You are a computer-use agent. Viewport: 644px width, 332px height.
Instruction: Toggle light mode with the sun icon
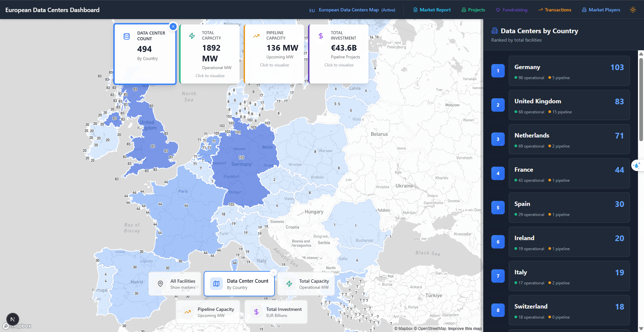pyautogui.click(x=633, y=10)
